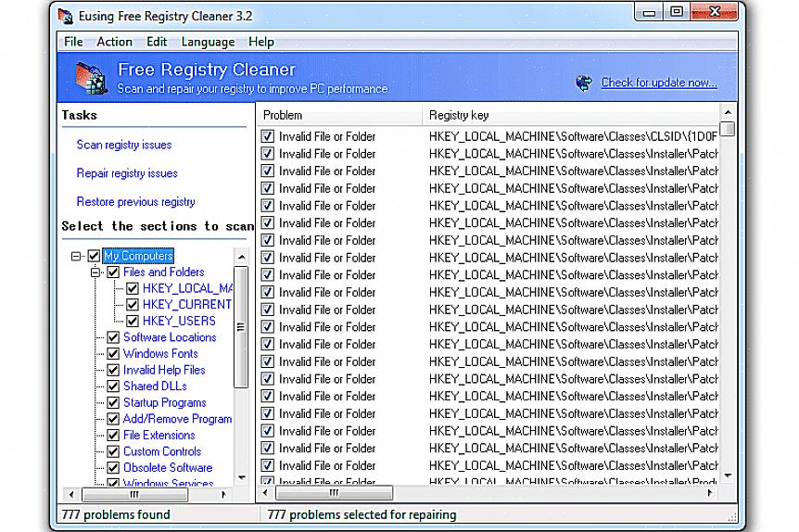Click results list scroll down arrow
799x532 pixels.
[x=729, y=476]
